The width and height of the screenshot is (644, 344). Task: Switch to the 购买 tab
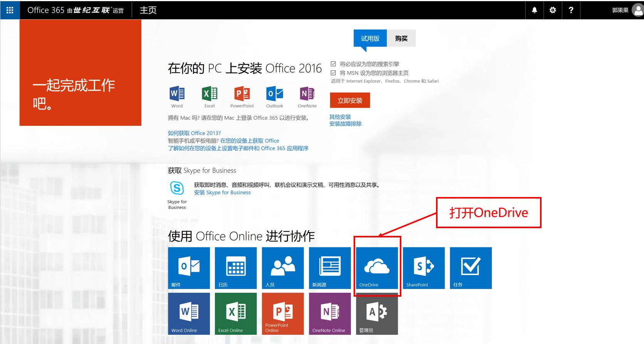pos(401,38)
